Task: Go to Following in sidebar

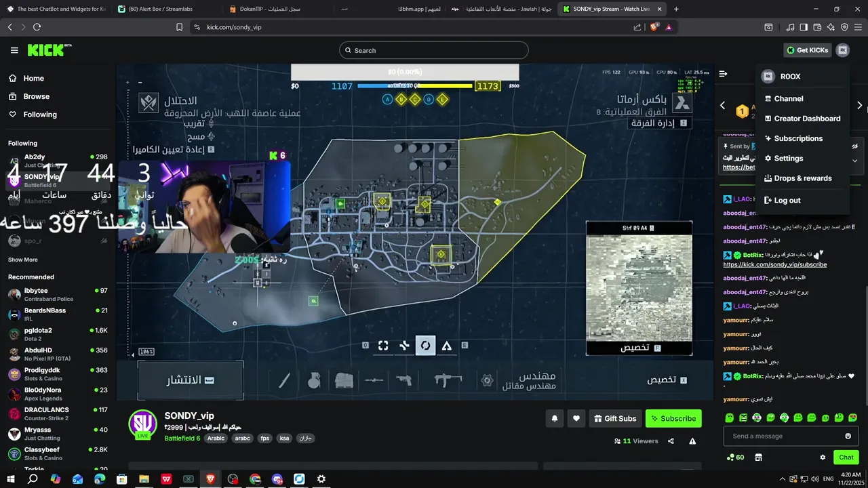Action: click(x=40, y=115)
